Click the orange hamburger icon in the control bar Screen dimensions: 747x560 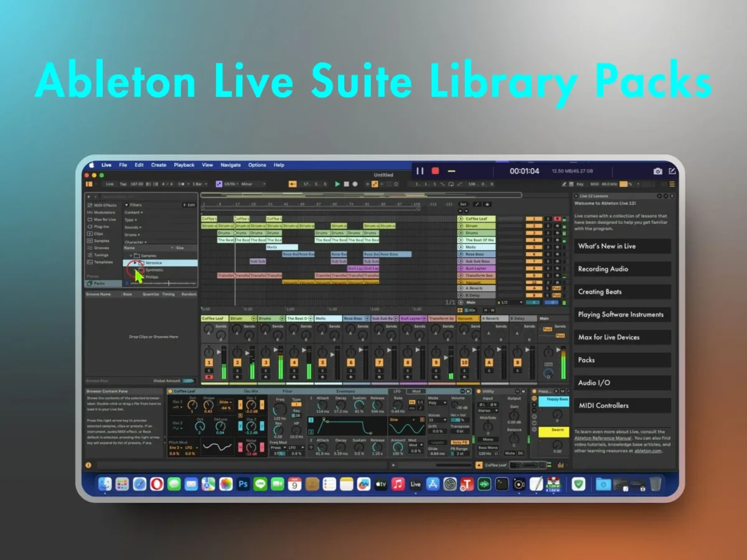click(672, 184)
